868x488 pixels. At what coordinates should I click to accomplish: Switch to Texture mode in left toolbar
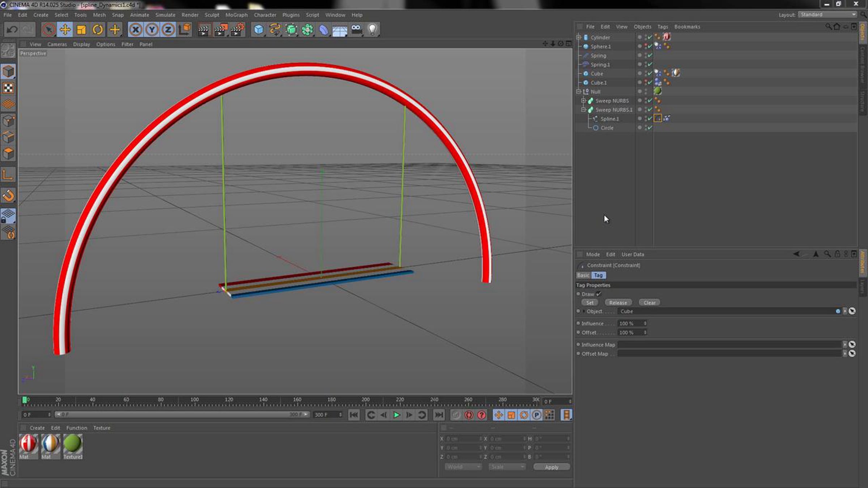8,88
